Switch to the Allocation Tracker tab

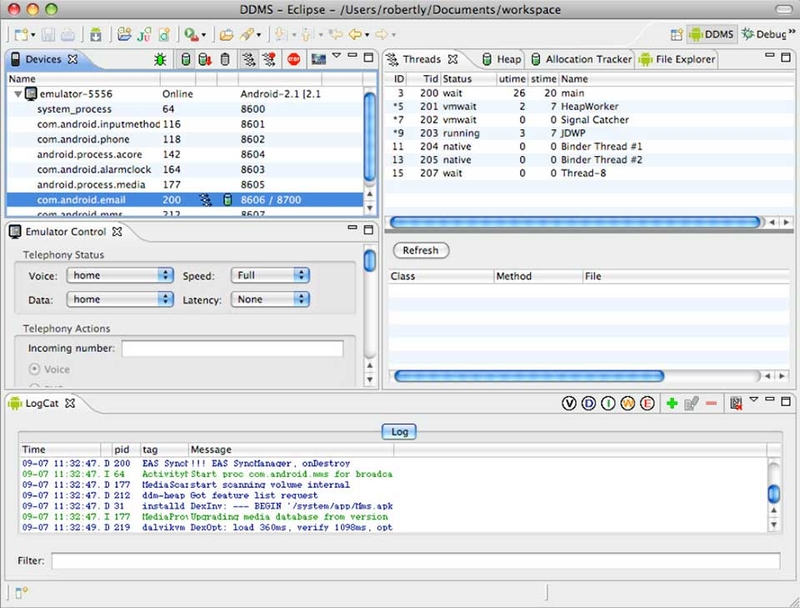tap(582, 60)
